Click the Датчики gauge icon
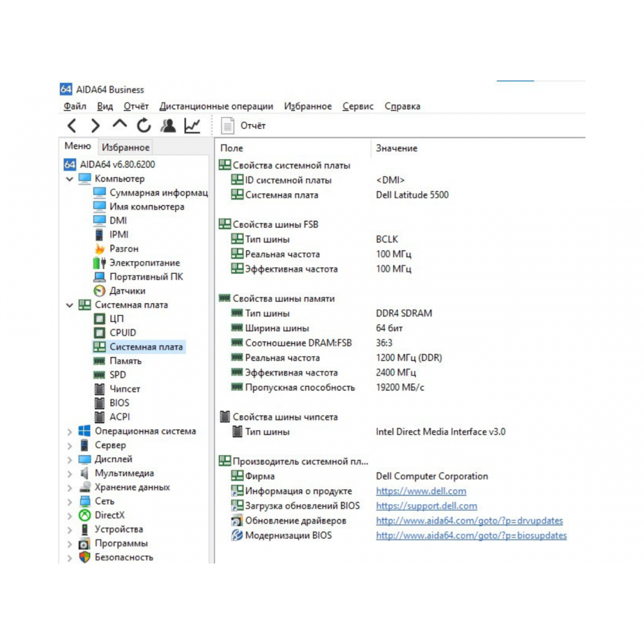This screenshot has width=644, height=644. tap(99, 291)
